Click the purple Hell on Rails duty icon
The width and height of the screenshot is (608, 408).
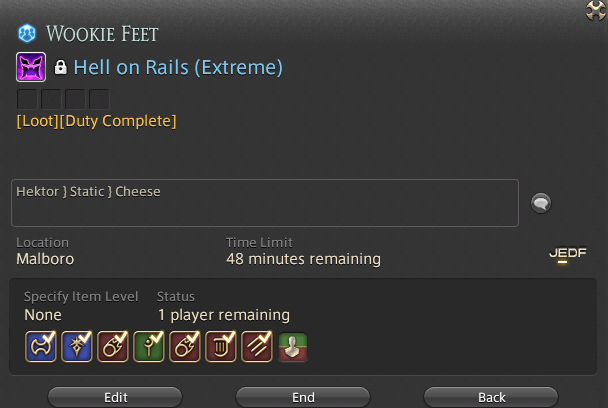[x=31, y=67]
